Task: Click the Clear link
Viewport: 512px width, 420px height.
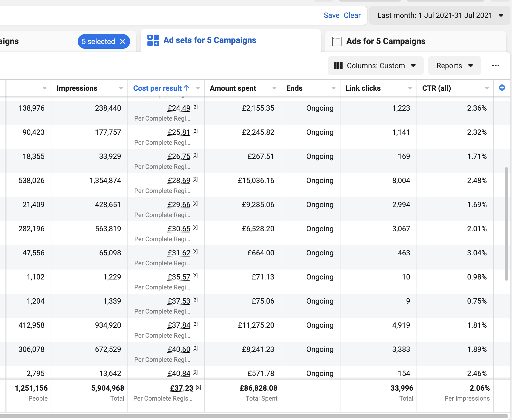Action: (x=352, y=15)
